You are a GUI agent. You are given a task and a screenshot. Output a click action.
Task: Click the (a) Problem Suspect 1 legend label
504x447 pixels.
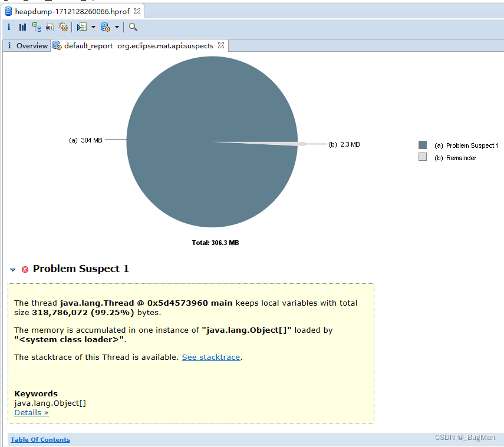coord(466,145)
